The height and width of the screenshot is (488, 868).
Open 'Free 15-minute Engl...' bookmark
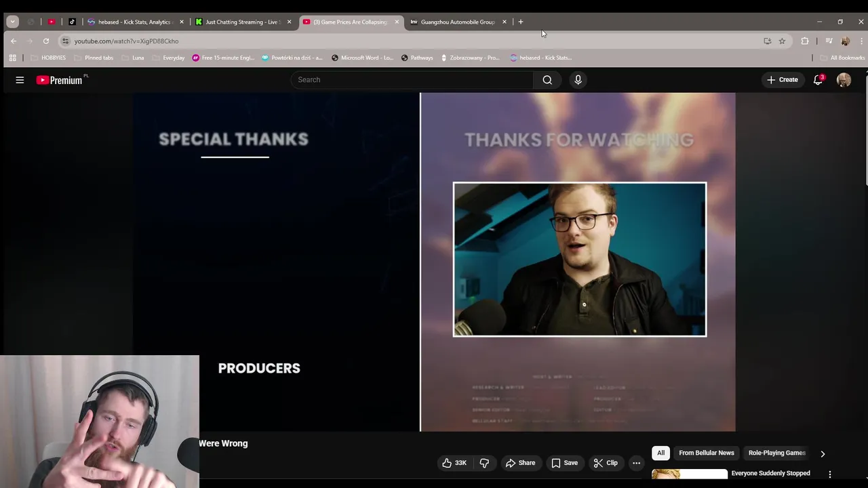click(223, 58)
